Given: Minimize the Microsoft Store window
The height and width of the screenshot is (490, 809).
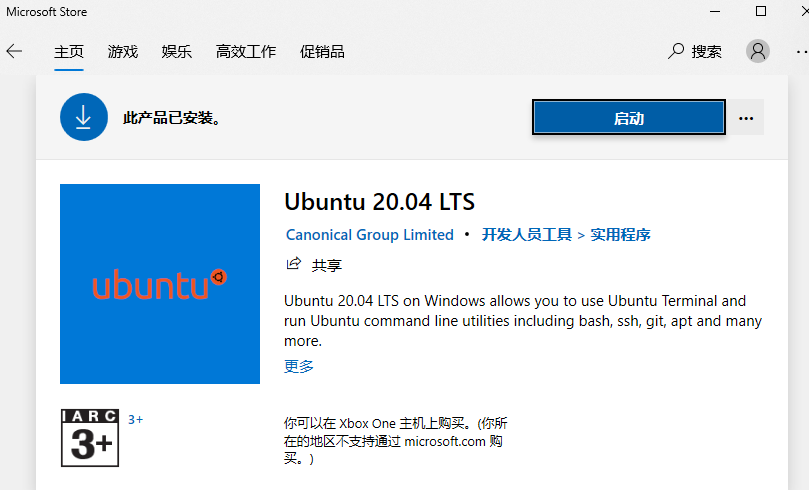Looking at the screenshot, I should [x=715, y=11].
